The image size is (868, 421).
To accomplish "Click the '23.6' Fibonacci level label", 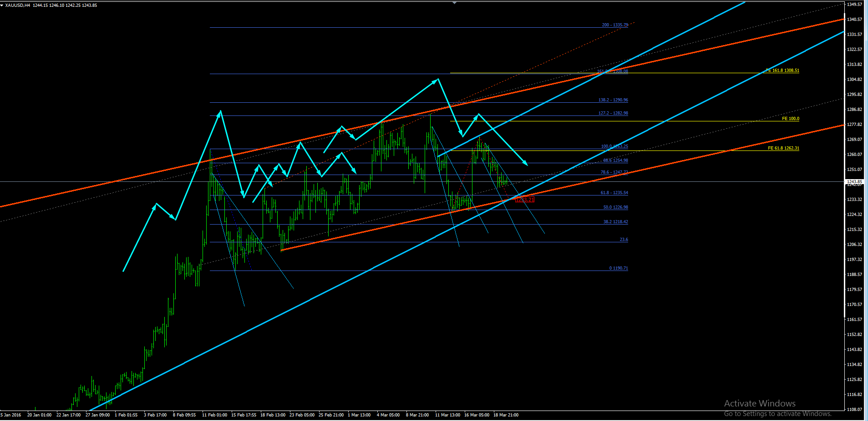I will (x=624, y=240).
